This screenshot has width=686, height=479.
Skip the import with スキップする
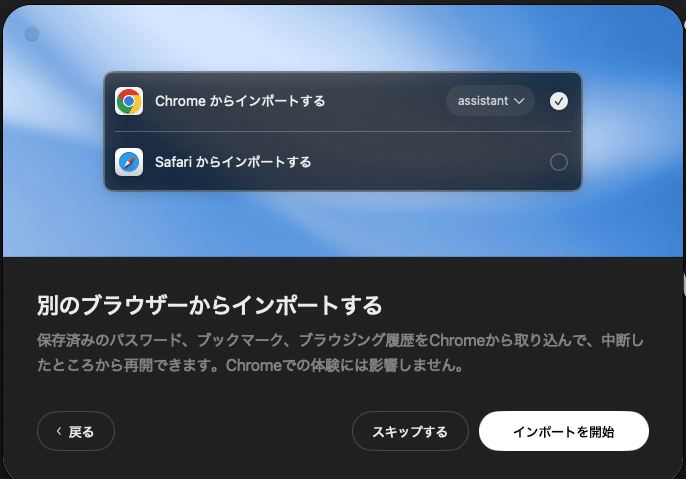410,431
